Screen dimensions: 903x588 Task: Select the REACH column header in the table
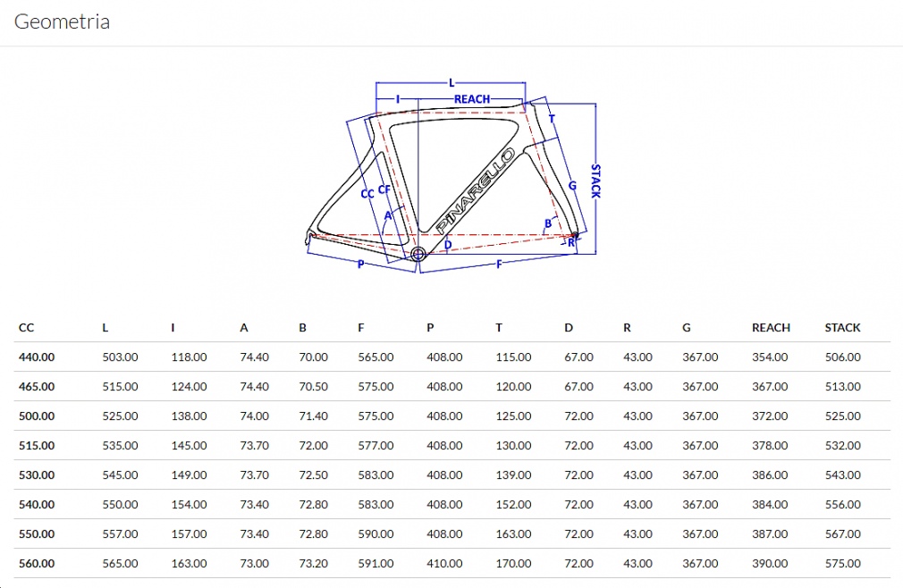tap(770, 328)
